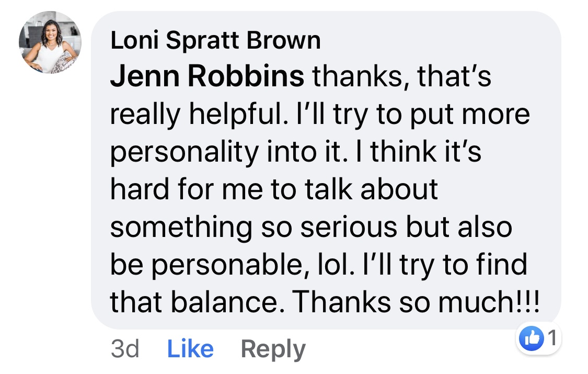Click the blue thumbs-up reaction icon

click(532, 338)
